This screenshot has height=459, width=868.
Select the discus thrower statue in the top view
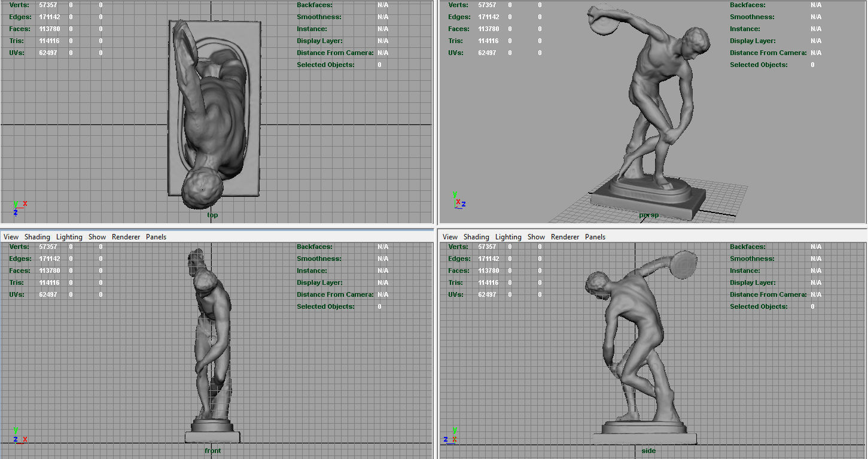tap(214, 114)
